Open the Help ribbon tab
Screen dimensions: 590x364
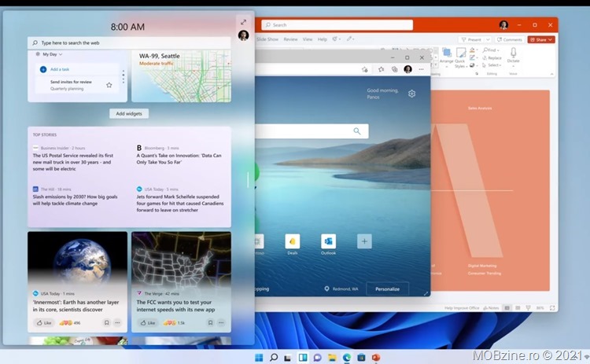tap(322, 39)
